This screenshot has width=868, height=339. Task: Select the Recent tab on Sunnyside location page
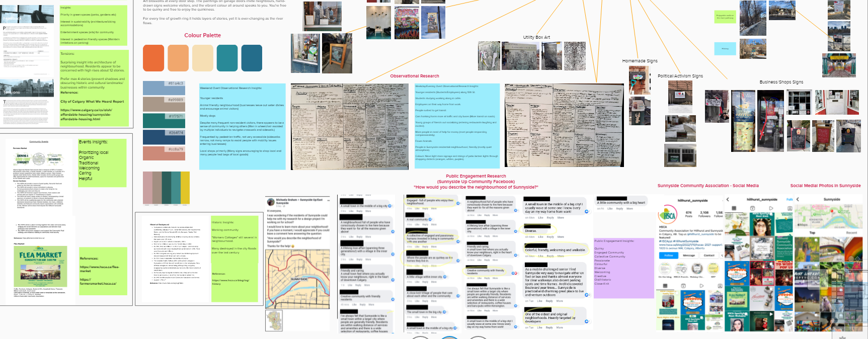[851, 232]
